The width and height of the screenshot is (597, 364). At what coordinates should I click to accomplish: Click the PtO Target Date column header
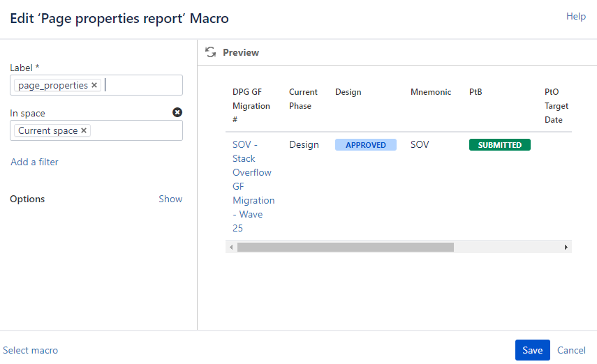[x=557, y=106]
